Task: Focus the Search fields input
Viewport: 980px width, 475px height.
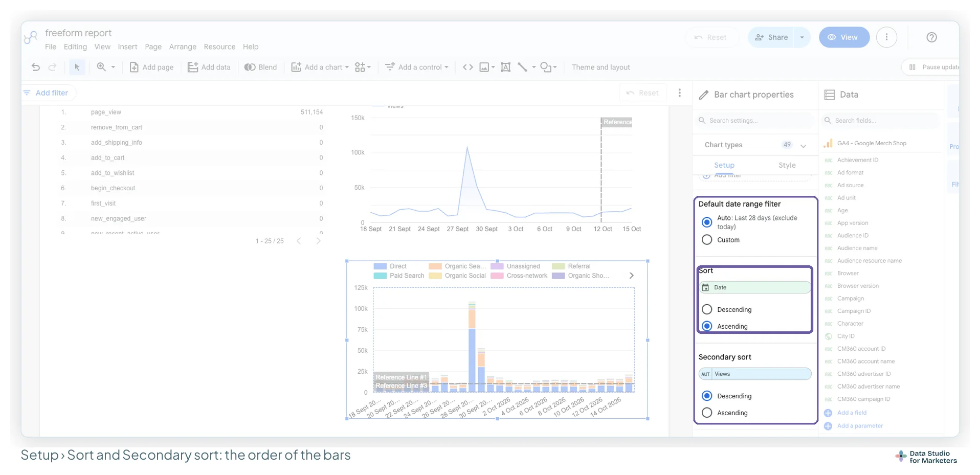Action: point(881,121)
